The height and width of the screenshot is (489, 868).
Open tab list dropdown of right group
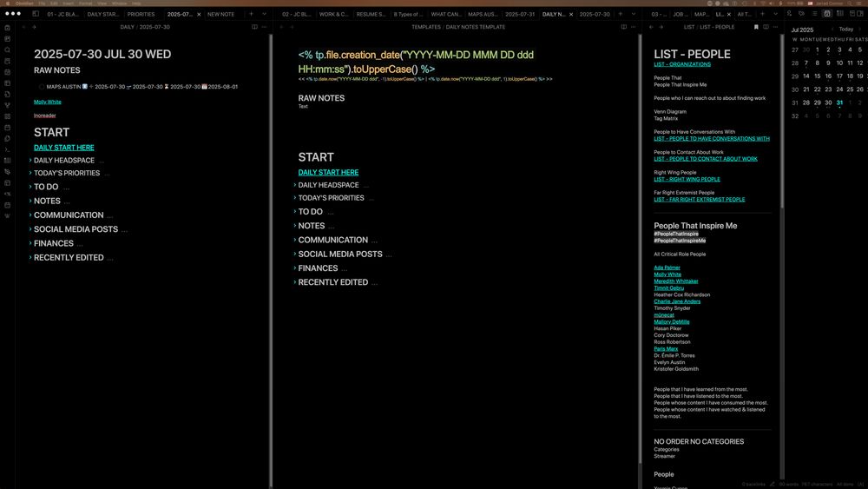click(775, 14)
